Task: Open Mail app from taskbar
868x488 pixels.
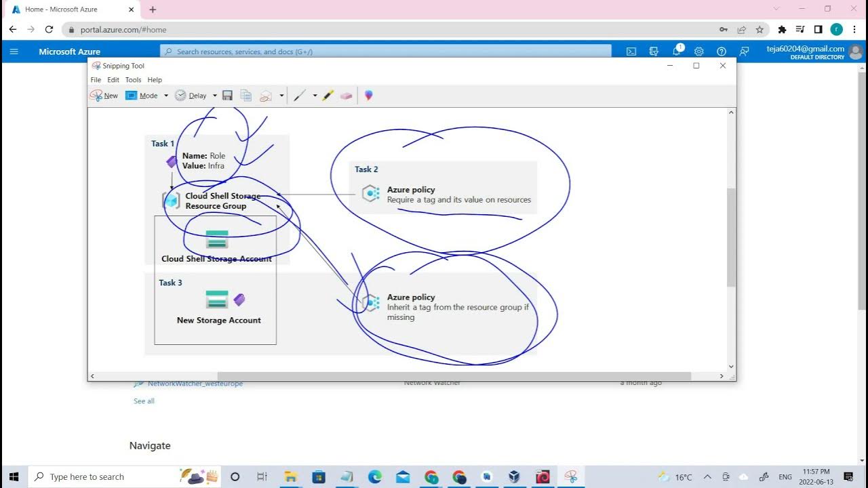Action: pyautogui.click(x=403, y=476)
